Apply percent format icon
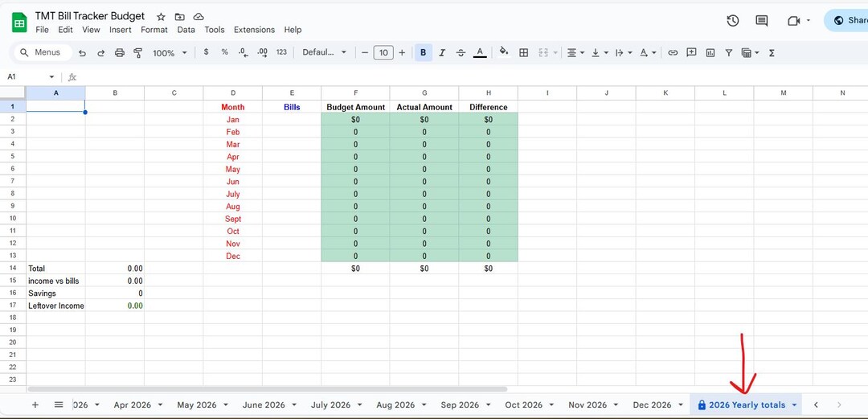The image size is (868, 419). (x=225, y=52)
